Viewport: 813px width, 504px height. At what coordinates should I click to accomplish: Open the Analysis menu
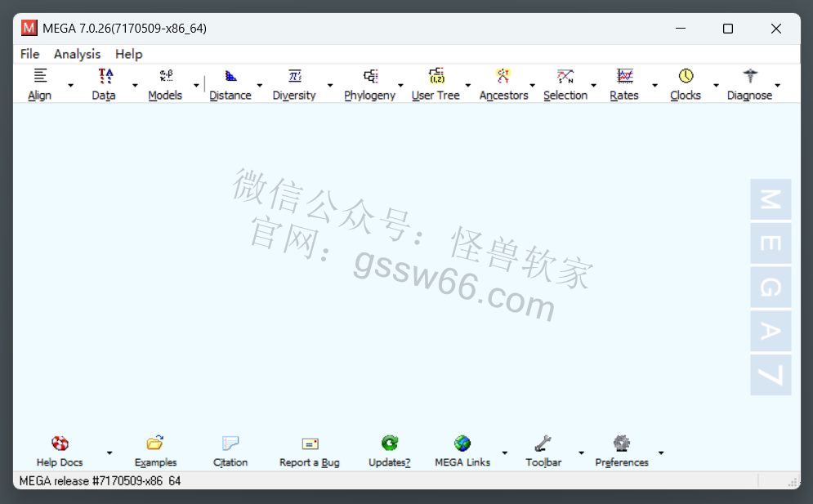(x=78, y=54)
